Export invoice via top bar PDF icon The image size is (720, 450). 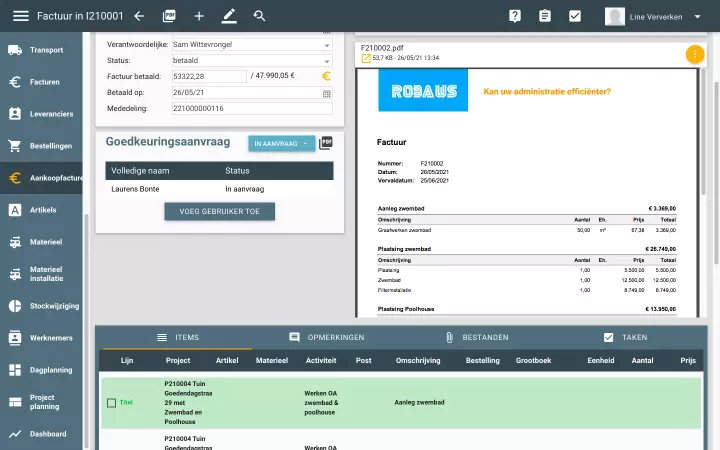tap(169, 16)
